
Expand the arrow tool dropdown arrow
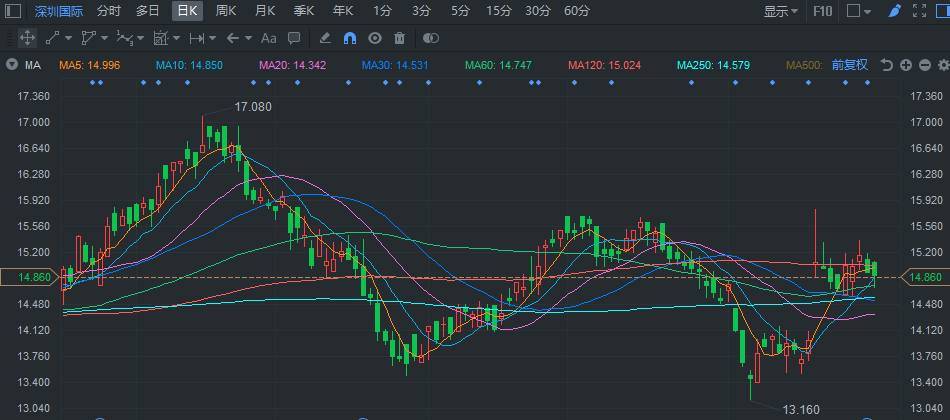(x=248, y=38)
